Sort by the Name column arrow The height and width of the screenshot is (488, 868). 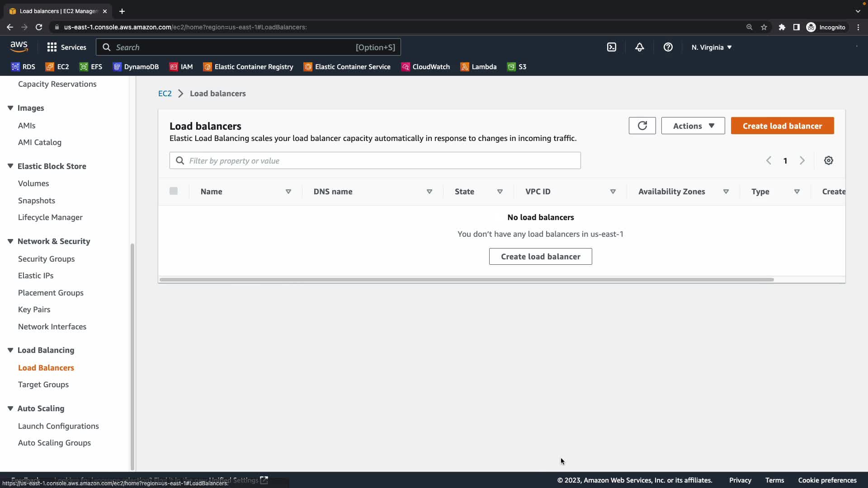[x=288, y=192]
